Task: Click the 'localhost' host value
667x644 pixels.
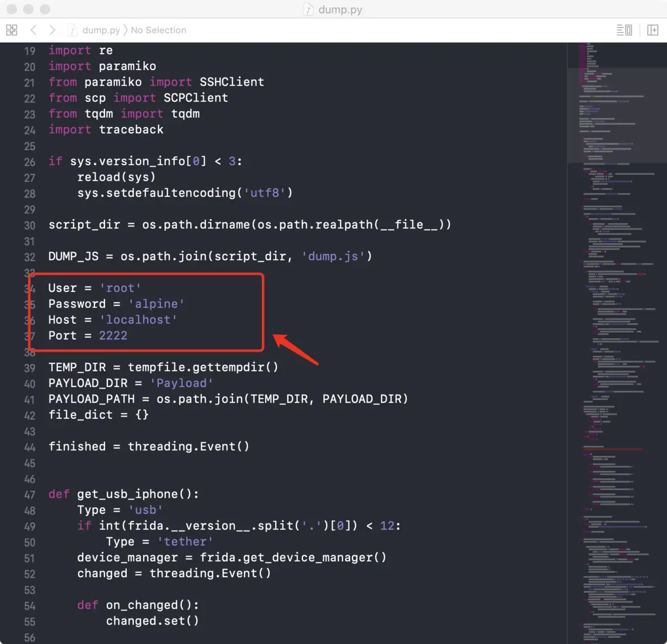Action: [x=138, y=320]
